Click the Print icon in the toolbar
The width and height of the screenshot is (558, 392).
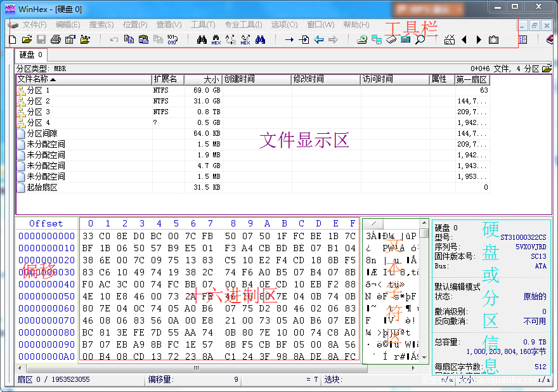pyautogui.click(x=56, y=39)
